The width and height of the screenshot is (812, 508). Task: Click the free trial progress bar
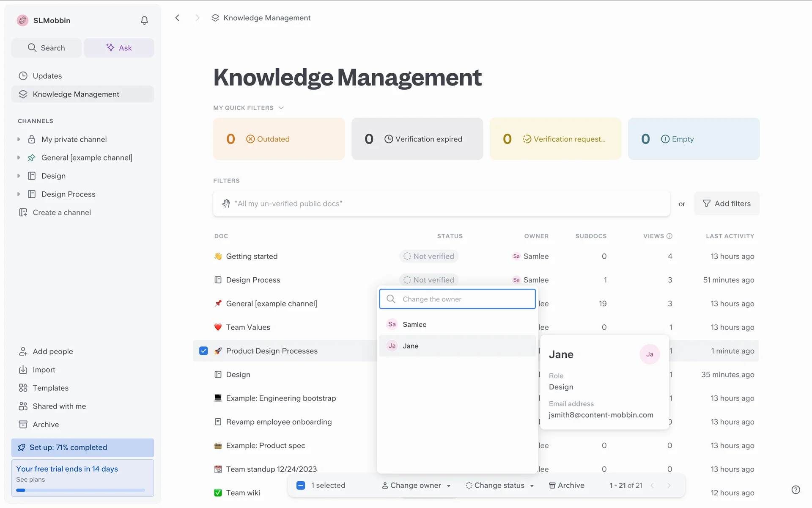click(80, 490)
